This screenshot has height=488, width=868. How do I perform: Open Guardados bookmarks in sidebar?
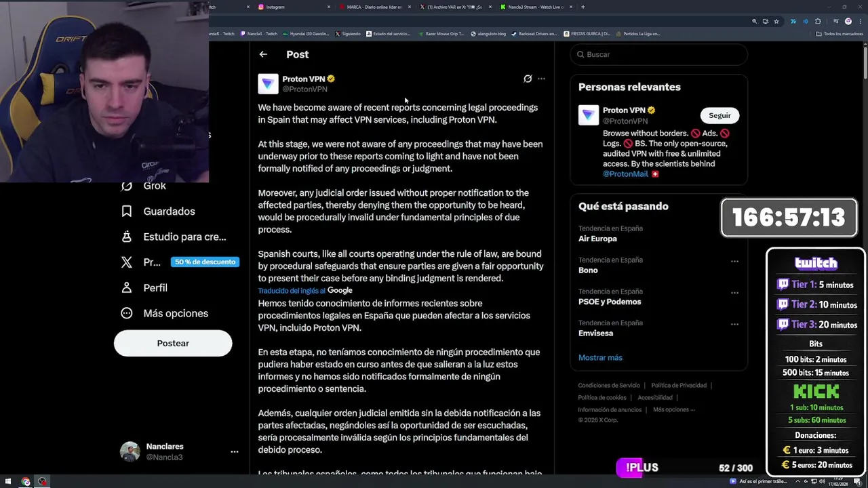158,211
